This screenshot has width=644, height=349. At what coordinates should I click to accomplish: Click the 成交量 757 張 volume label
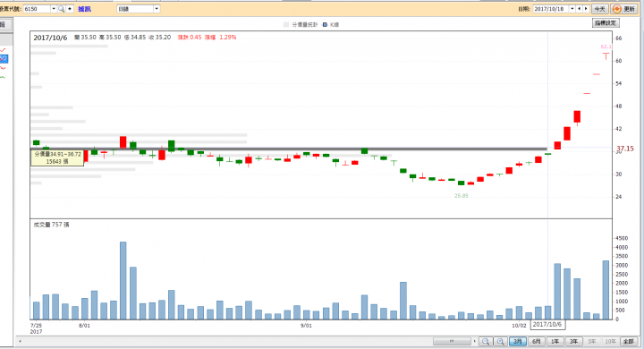pyautogui.click(x=51, y=225)
